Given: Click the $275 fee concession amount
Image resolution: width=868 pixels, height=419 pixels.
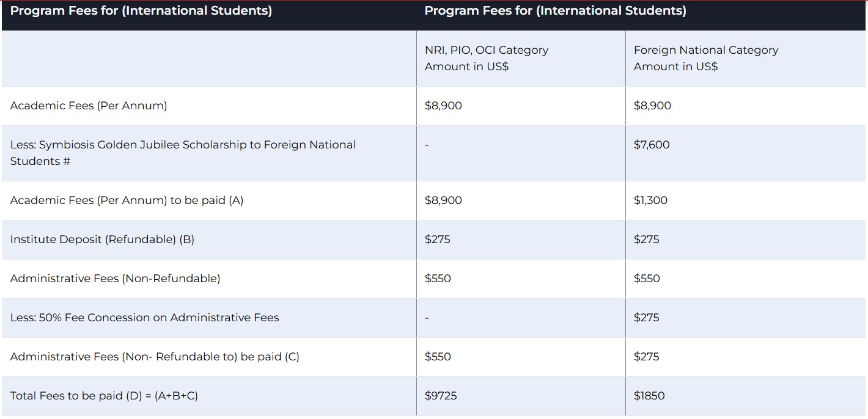Looking at the screenshot, I should 647,318.
